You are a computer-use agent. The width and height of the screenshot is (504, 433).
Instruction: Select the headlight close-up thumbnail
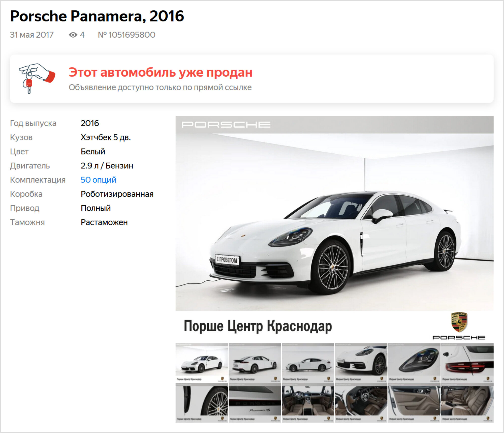click(414, 363)
